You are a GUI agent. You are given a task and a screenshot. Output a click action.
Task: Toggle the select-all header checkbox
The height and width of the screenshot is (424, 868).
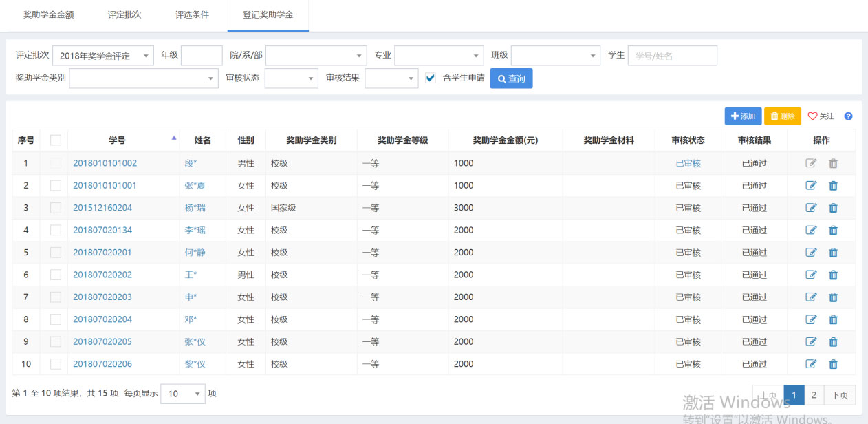(56, 140)
